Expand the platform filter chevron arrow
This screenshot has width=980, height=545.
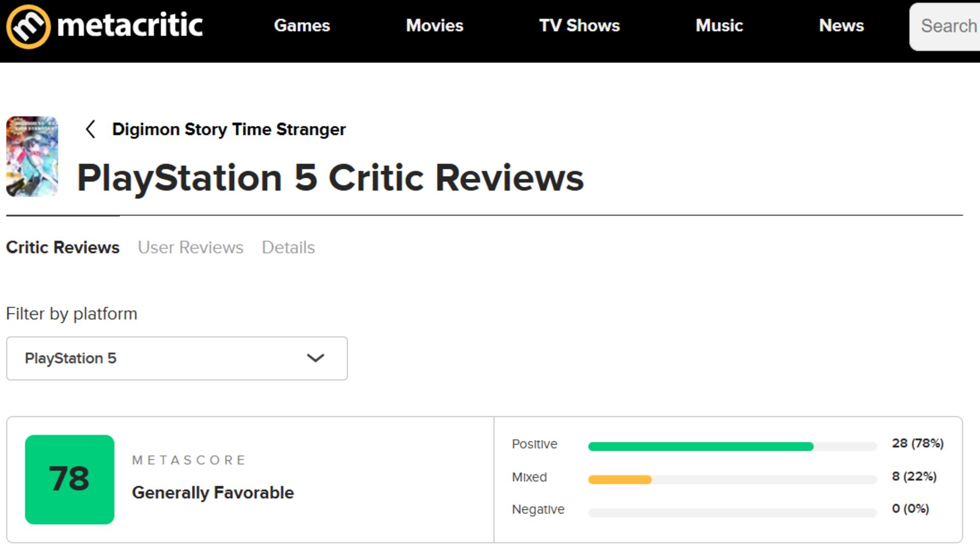315,358
